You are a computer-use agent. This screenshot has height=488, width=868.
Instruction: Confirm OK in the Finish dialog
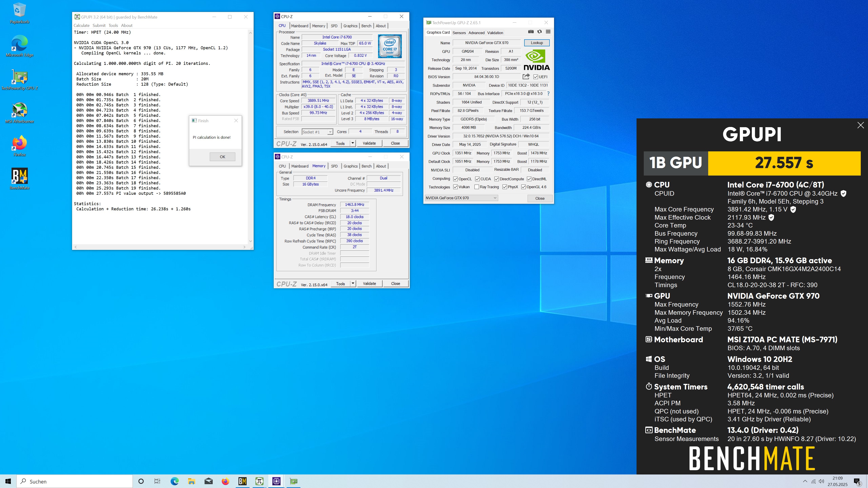coord(222,157)
